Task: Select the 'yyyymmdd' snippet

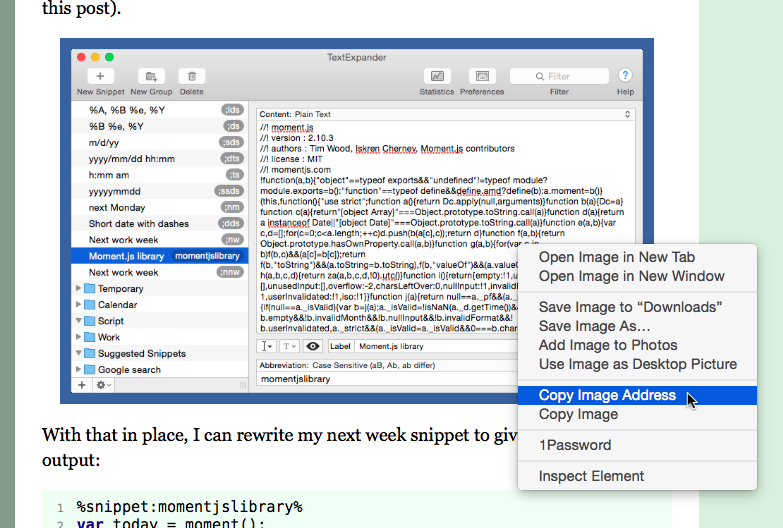Action: click(160, 191)
